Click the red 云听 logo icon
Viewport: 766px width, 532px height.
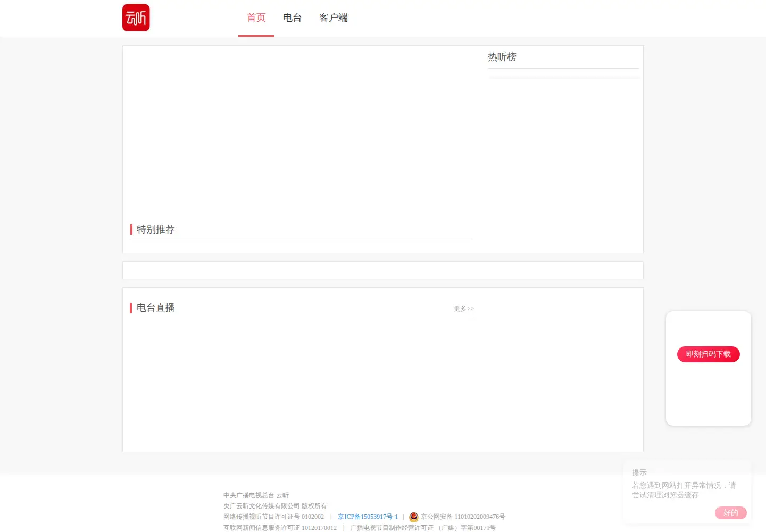(136, 18)
